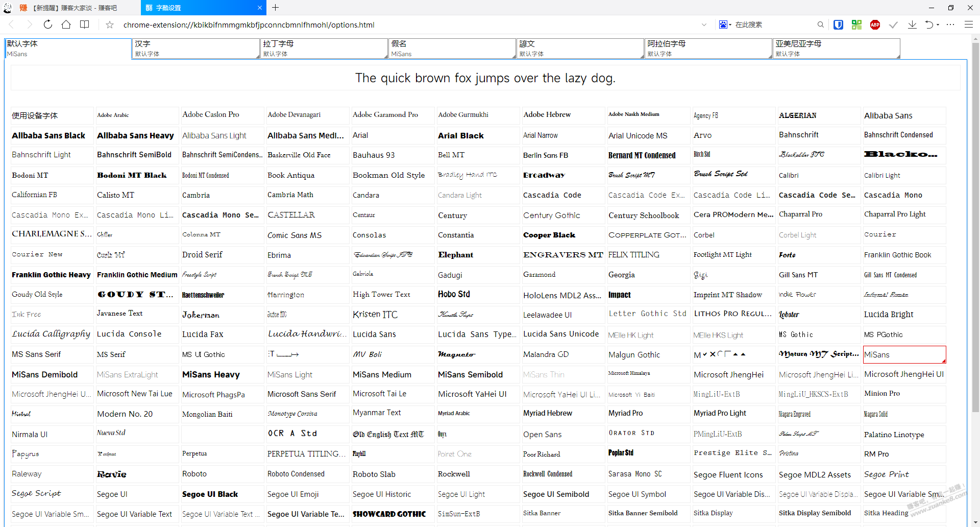
Task: Choose the MS Sans Serif font
Action: pyautogui.click(x=52, y=354)
